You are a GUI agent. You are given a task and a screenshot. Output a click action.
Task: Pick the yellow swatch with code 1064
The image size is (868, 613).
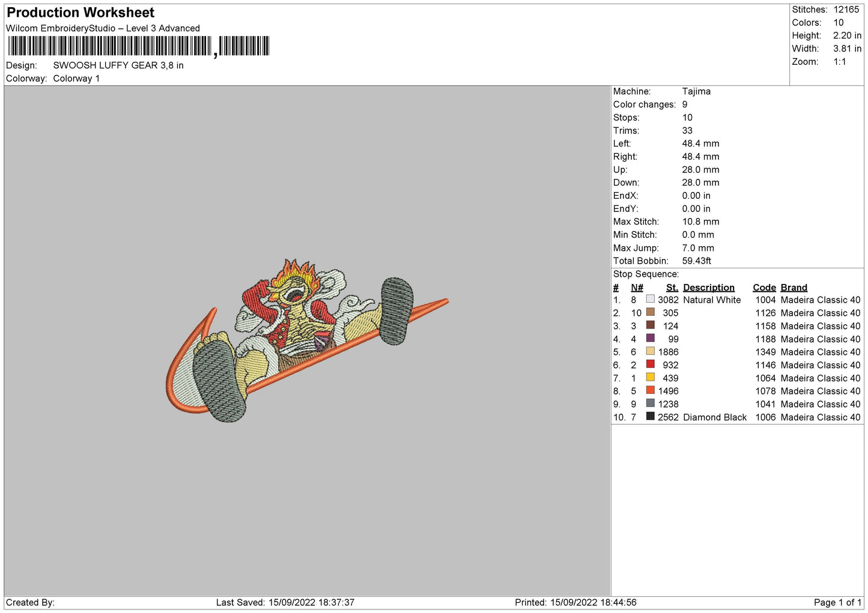coord(650,377)
